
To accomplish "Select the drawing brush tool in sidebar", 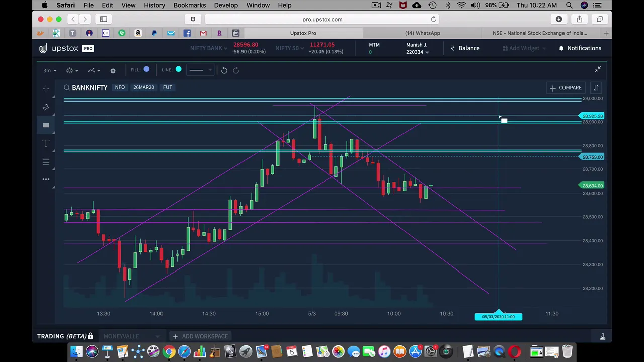I will [x=46, y=107].
